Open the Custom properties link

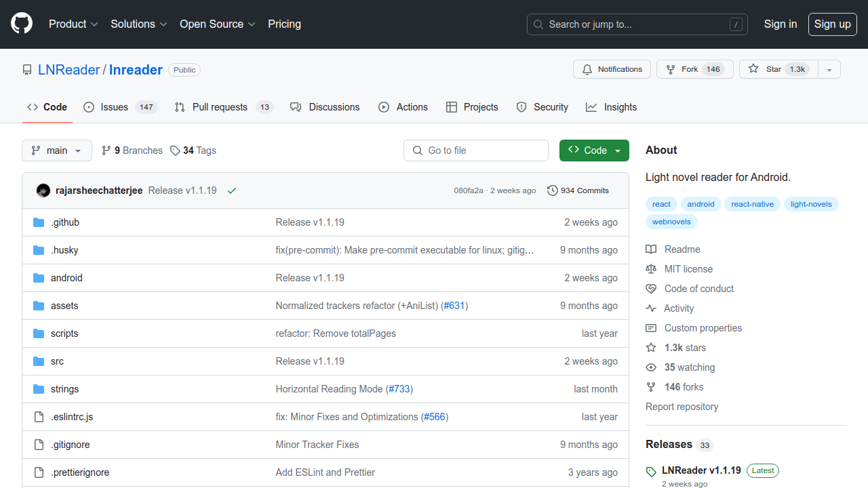tap(694, 328)
